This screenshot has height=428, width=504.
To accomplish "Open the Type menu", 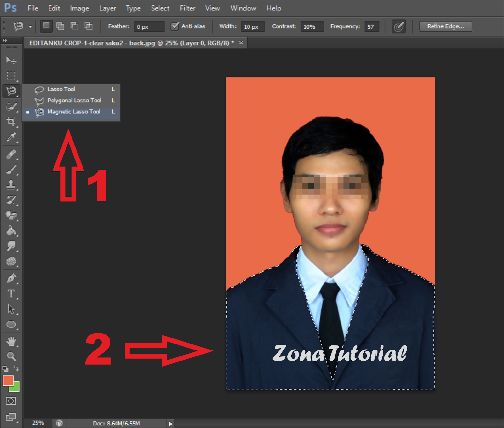I will click(133, 8).
